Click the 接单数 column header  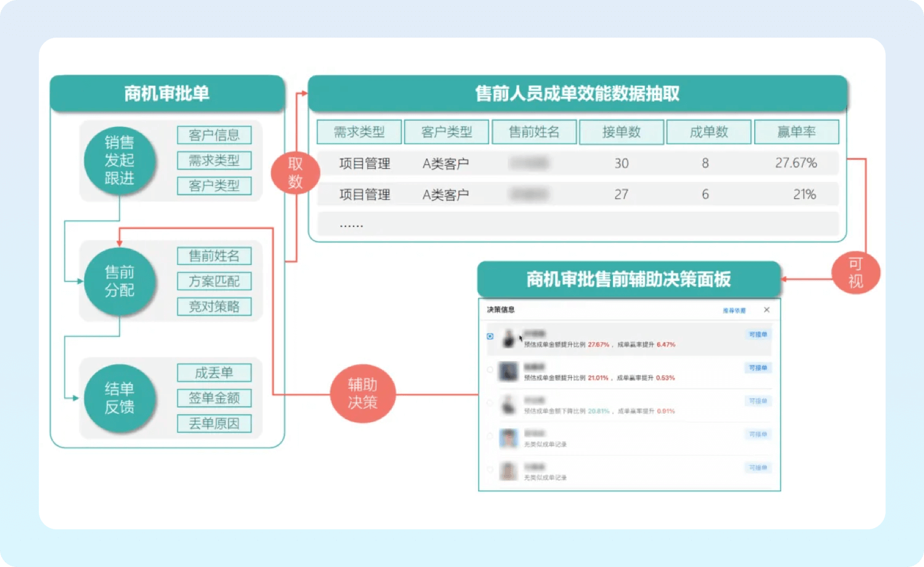click(621, 132)
